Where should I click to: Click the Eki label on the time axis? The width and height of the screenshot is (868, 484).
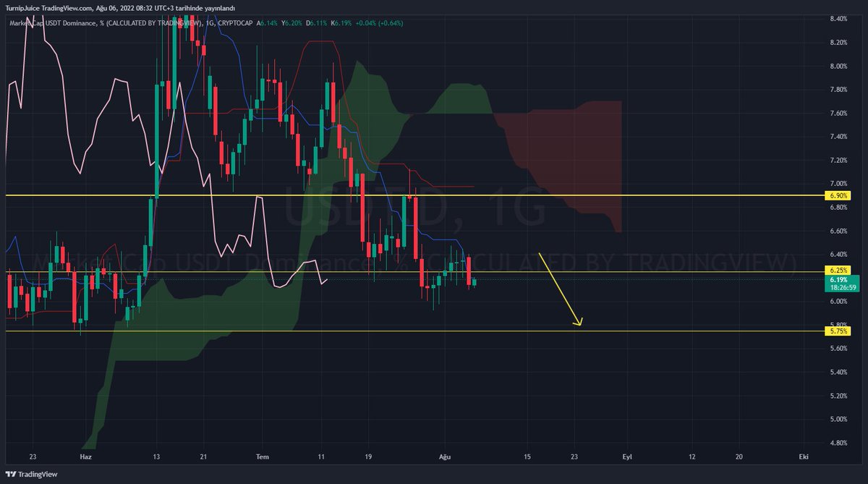[803, 457]
